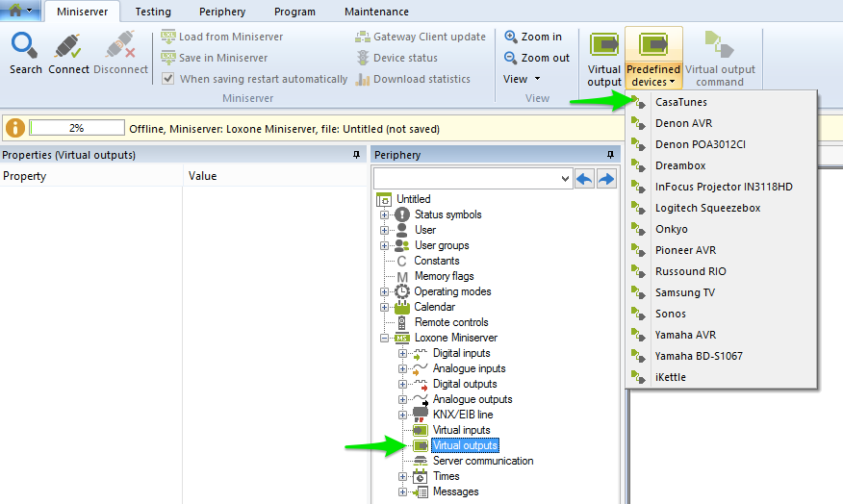This screenshot has height=504, width=843.
Task: Open the Periphery search combo box dropdown
Action: (564, 178)
